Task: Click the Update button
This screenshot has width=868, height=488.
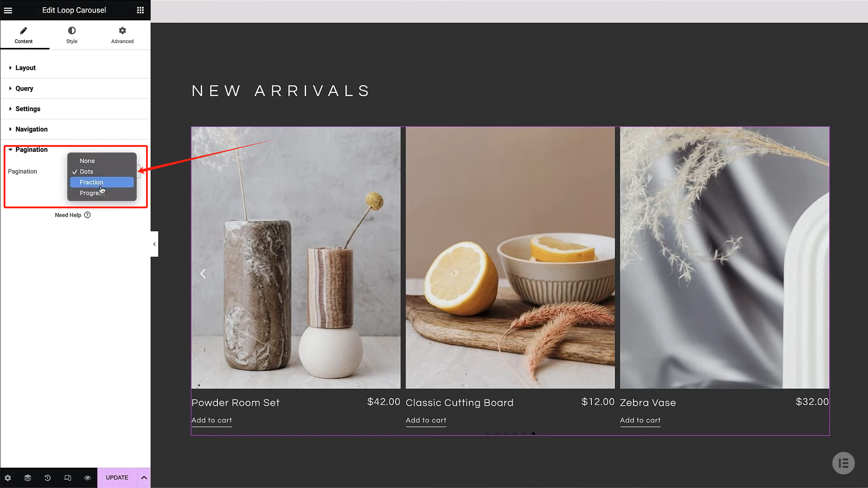Action: click(117, 478)
